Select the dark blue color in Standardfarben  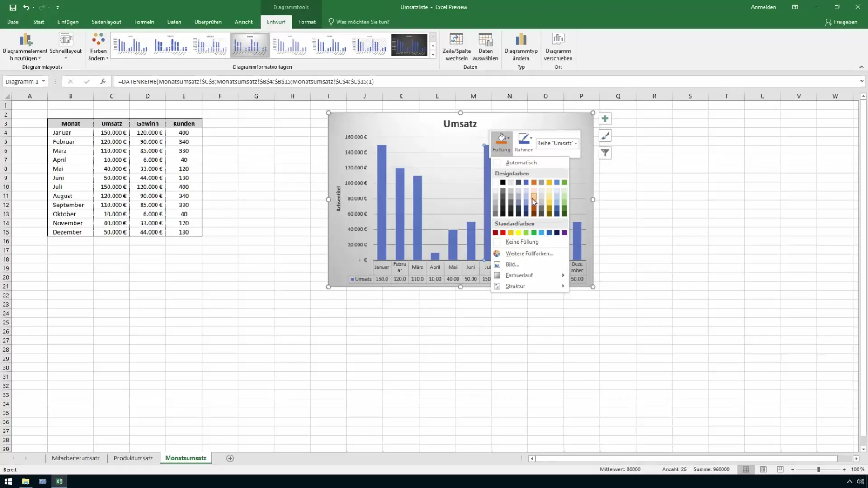(x=557, y=232)
